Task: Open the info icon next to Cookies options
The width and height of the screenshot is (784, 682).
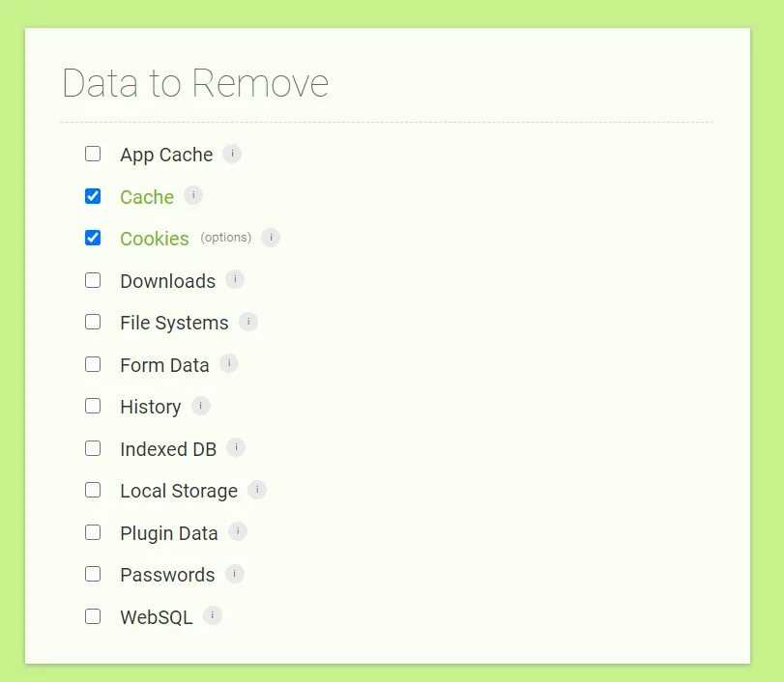Action: point(271,238)
